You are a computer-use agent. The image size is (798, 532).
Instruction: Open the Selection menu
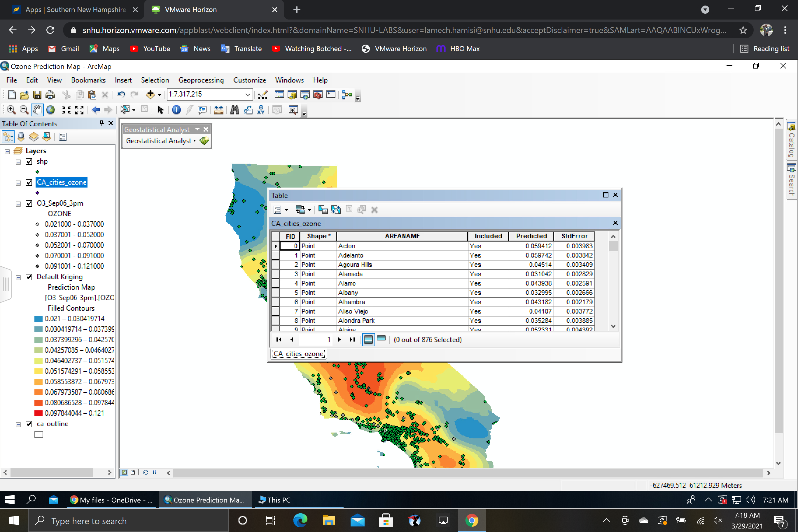(155, 80)
